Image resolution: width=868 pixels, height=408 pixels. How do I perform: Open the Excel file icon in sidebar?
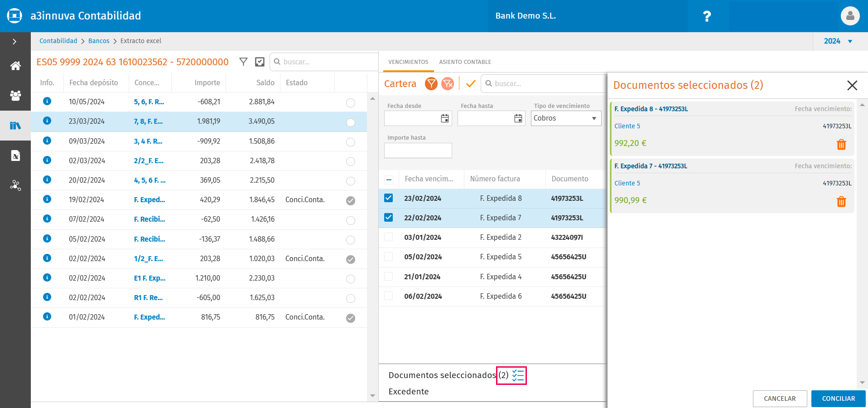click(15, 156)
